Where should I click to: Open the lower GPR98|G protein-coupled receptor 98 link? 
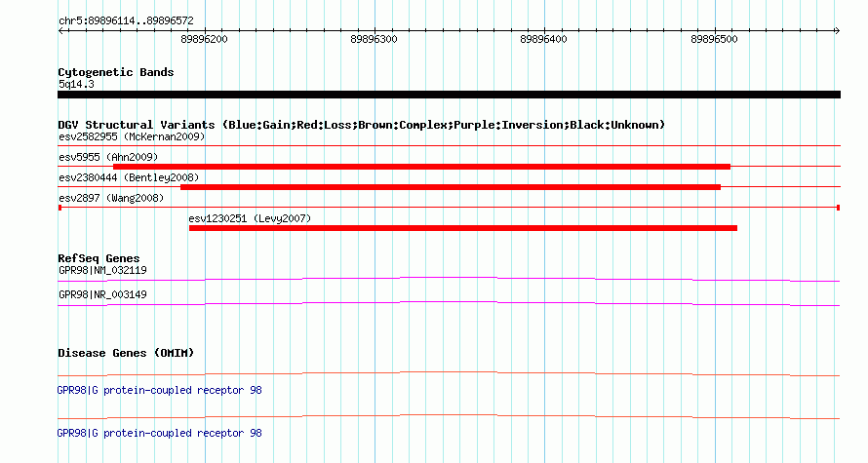pos(159,433)
